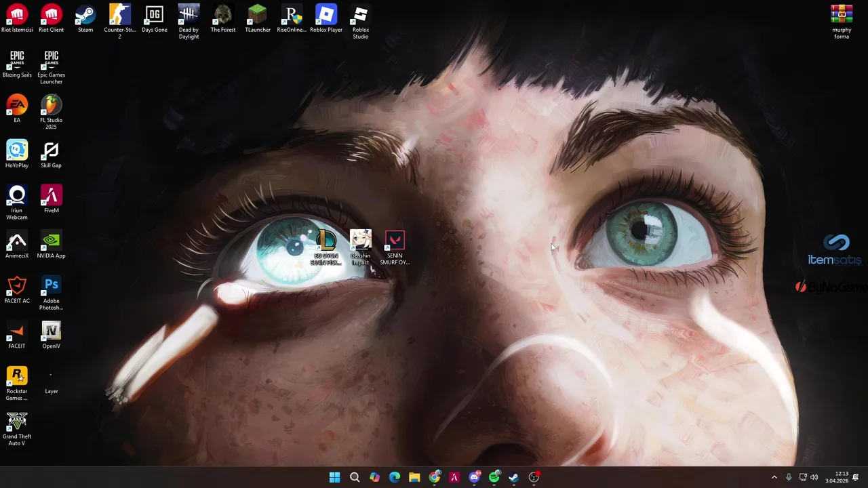Select the League of Legends shortcut icon
This screenshot has width=868, height=488.
pos(326,248)
